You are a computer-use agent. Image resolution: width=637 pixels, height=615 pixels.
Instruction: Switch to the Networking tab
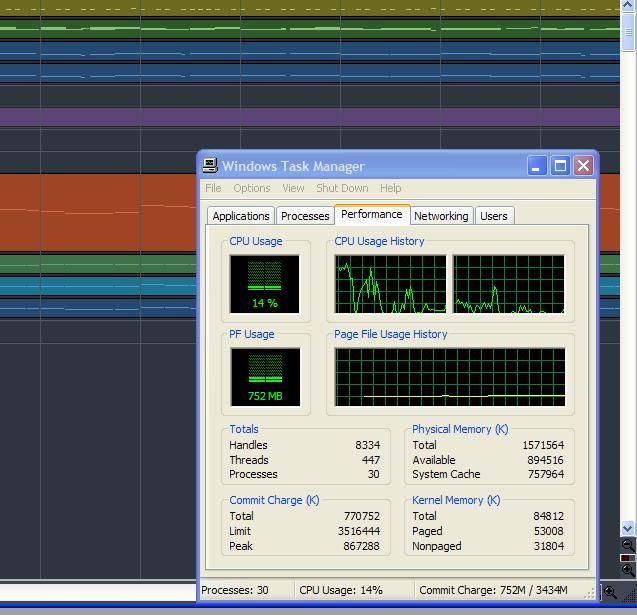441,216
